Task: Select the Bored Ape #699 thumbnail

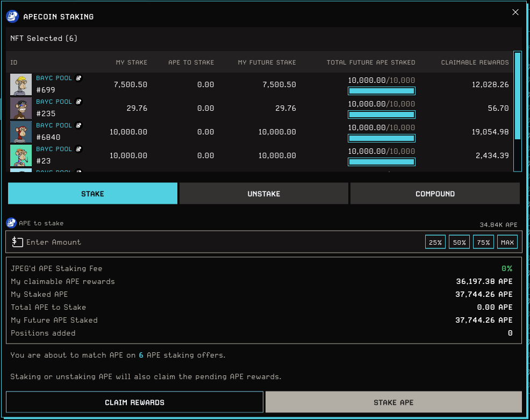Action: (21, 84)
